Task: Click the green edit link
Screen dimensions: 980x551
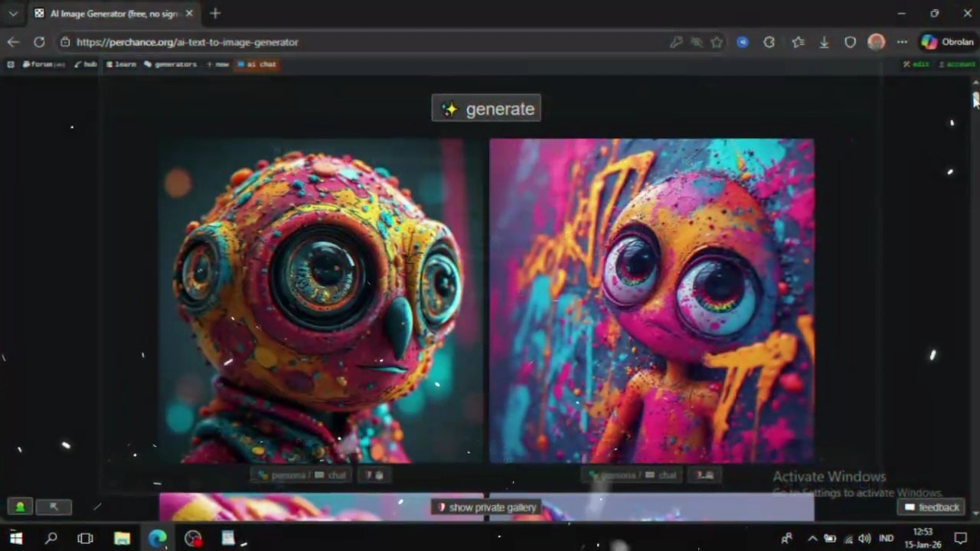Action: click(x=916, y=64)
